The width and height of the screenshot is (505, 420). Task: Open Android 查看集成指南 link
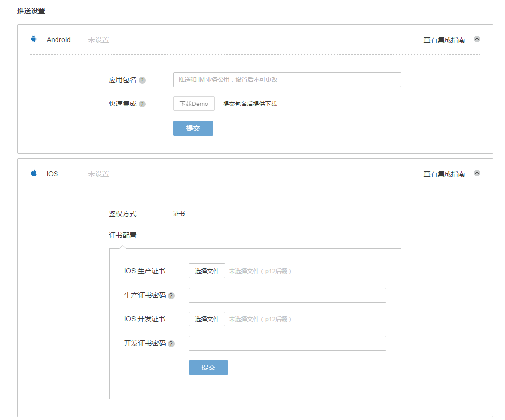click(x=444, y=40)
